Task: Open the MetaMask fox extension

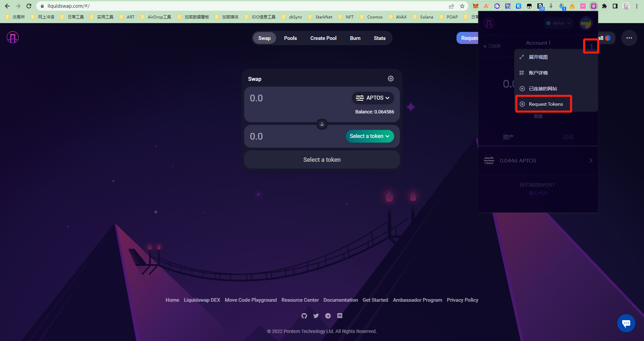Action: tap(476, 6)
